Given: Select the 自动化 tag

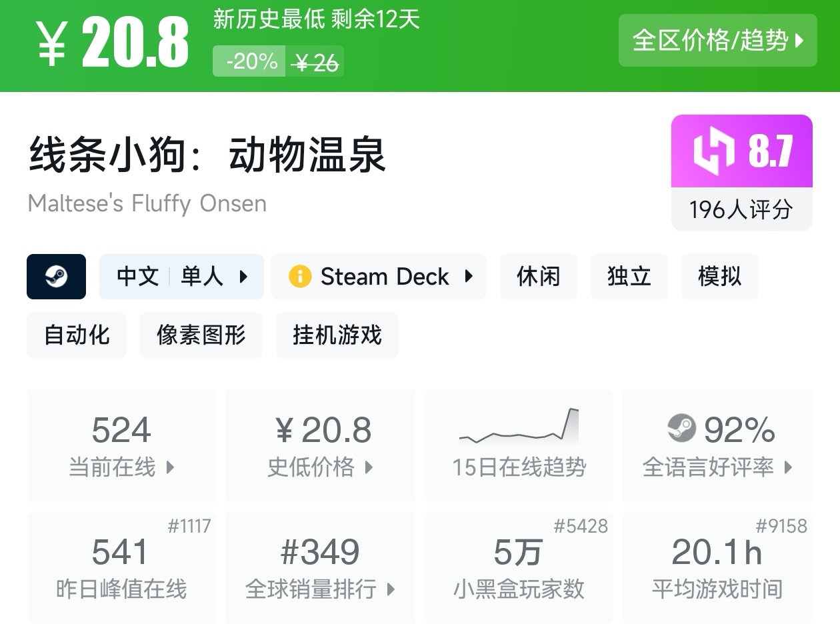Looking at the screenshot, I should 77,335.
